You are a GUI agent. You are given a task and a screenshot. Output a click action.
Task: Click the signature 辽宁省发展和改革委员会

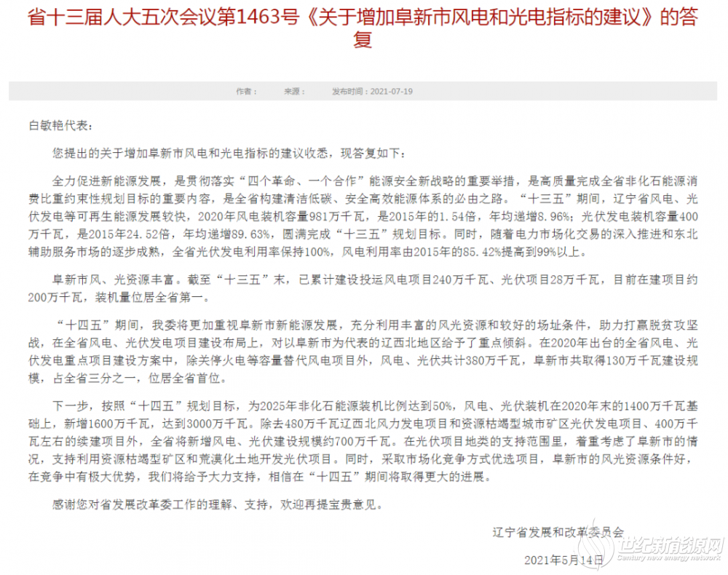[x=558, y=532]
